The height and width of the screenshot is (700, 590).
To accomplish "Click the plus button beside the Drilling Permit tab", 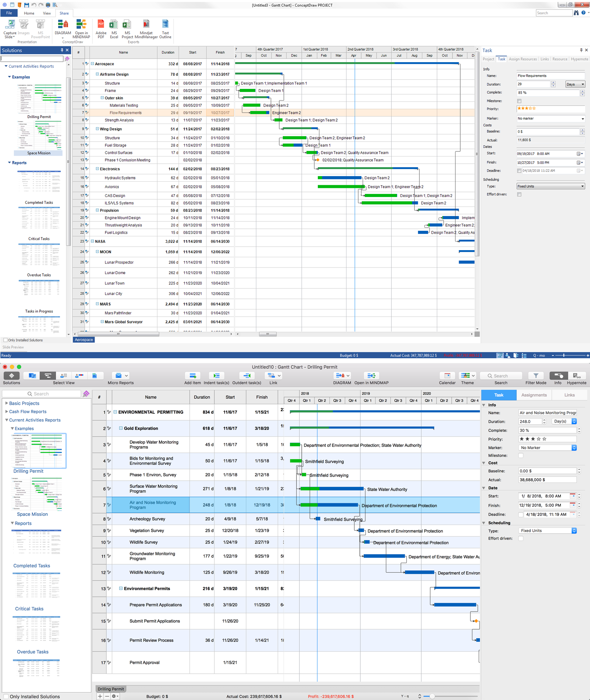I will pos(100,696).
